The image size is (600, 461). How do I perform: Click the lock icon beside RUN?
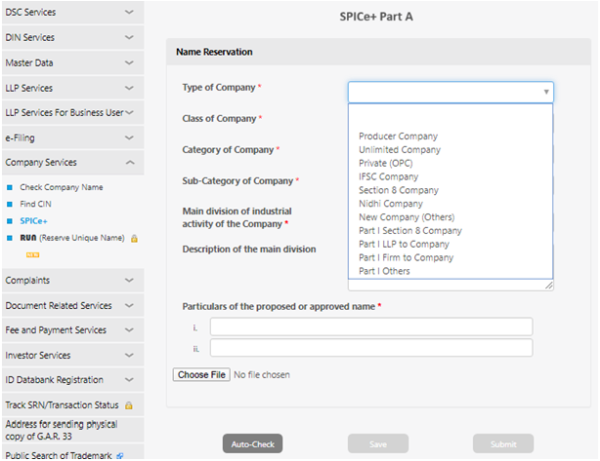click(x=134, y=238)
